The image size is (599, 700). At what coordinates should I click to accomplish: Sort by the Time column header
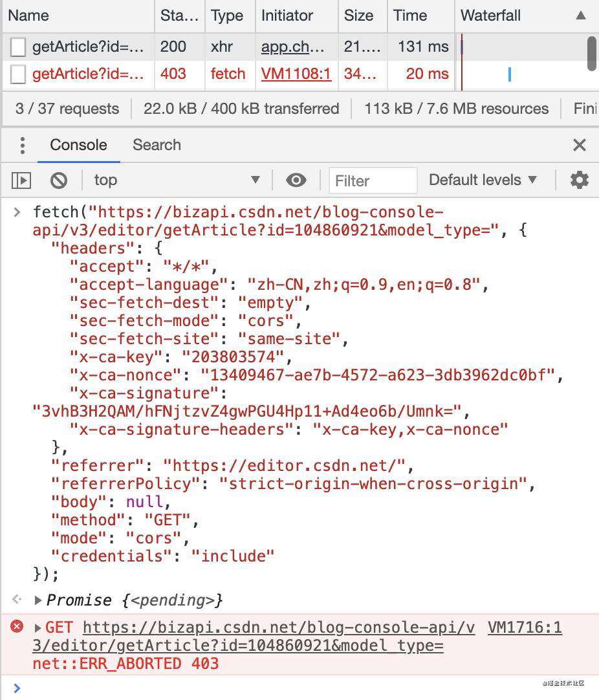[x=420, y=16]
